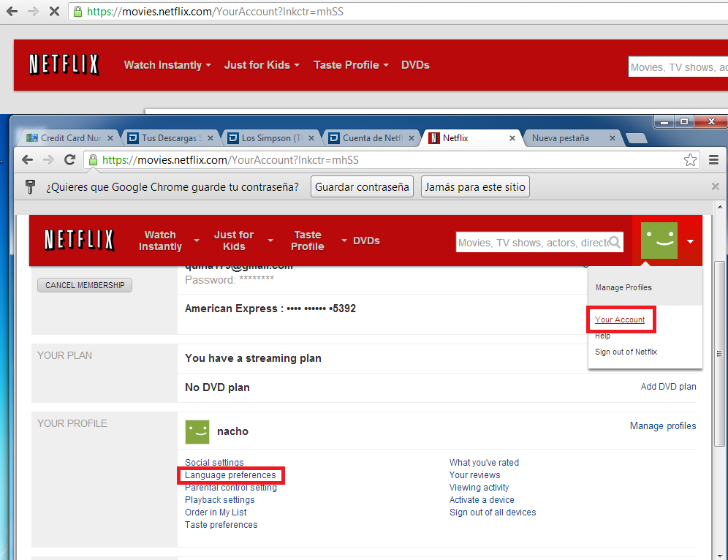Viewport: 728px width, 560px height.
Task: Open the Add DVD plan link
Action: pos(668,386)
